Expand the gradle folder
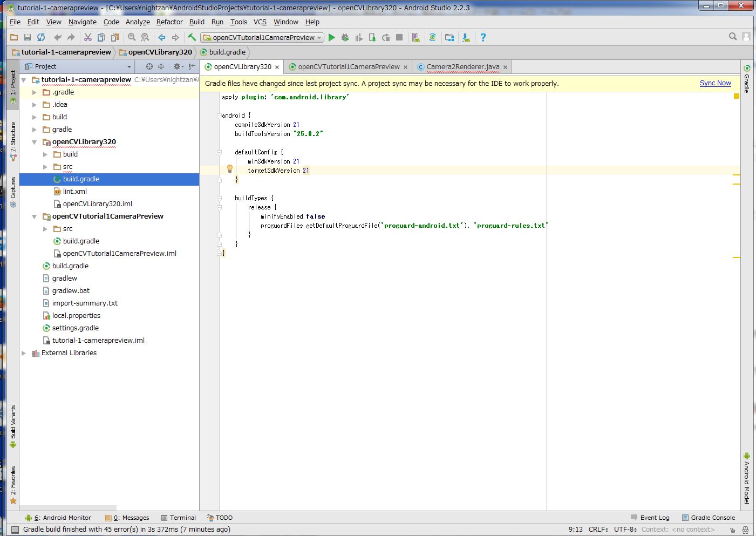 pyautogui.click(x=35, y=130)
